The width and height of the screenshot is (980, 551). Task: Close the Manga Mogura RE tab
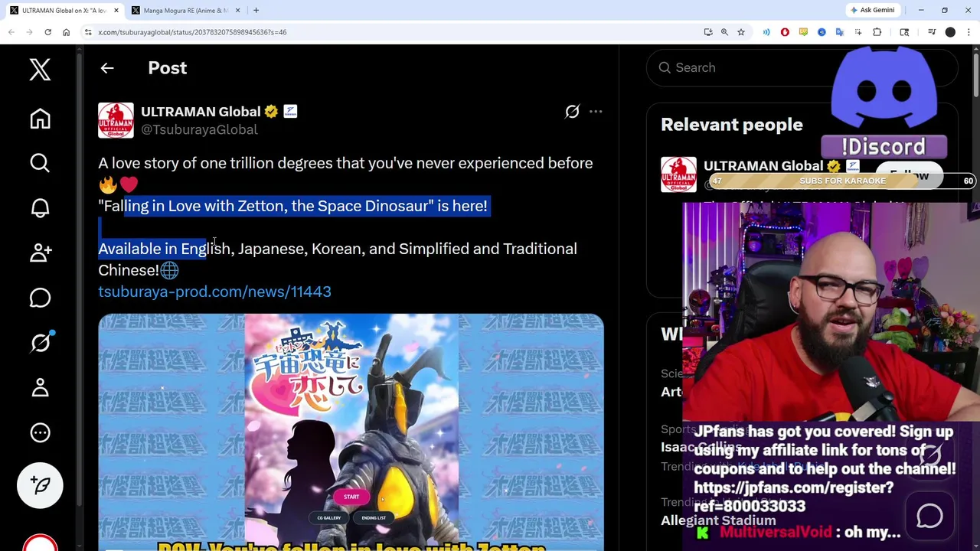(237, 11)
